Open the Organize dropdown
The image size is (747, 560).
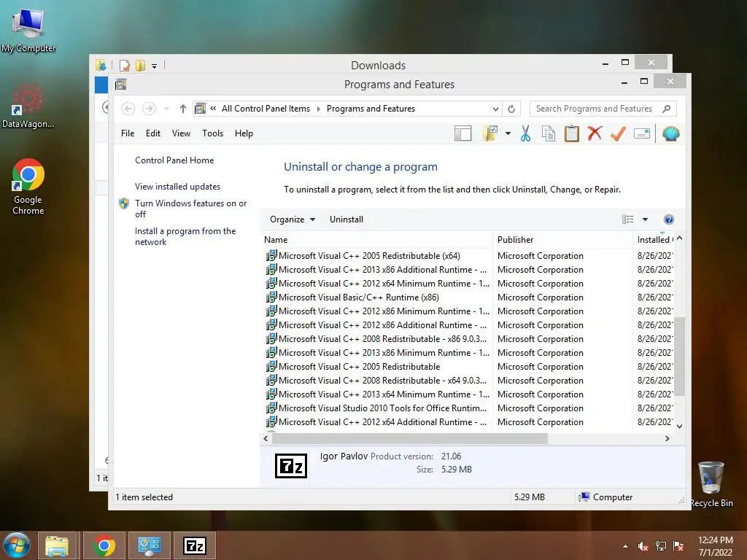click(293, 219)
